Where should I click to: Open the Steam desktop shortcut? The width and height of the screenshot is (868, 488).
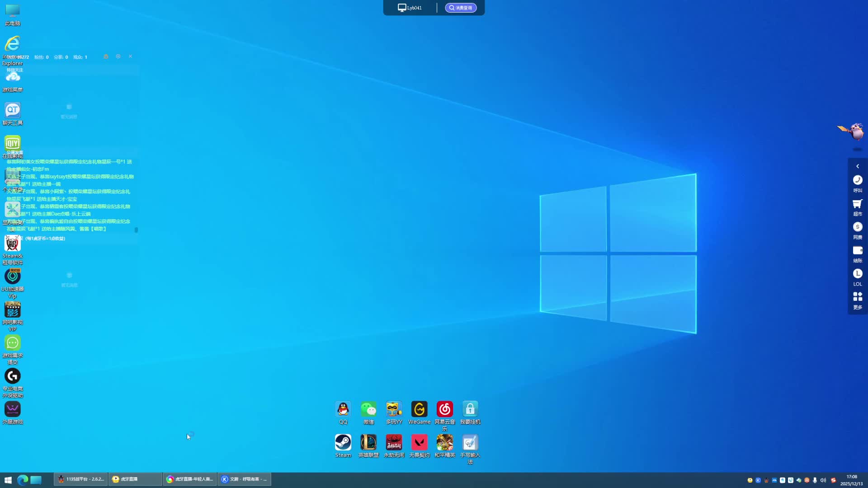click(343, 443)
